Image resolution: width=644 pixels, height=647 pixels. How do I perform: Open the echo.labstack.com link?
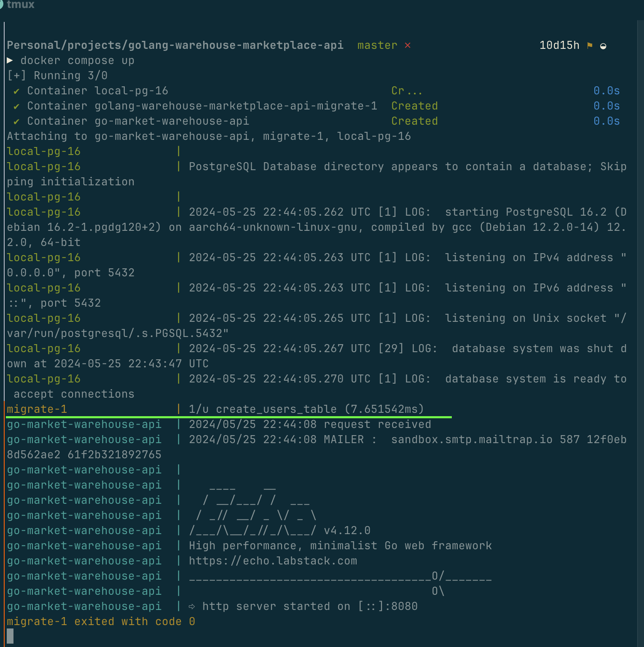pyautogui.click(x=273, y=561)
